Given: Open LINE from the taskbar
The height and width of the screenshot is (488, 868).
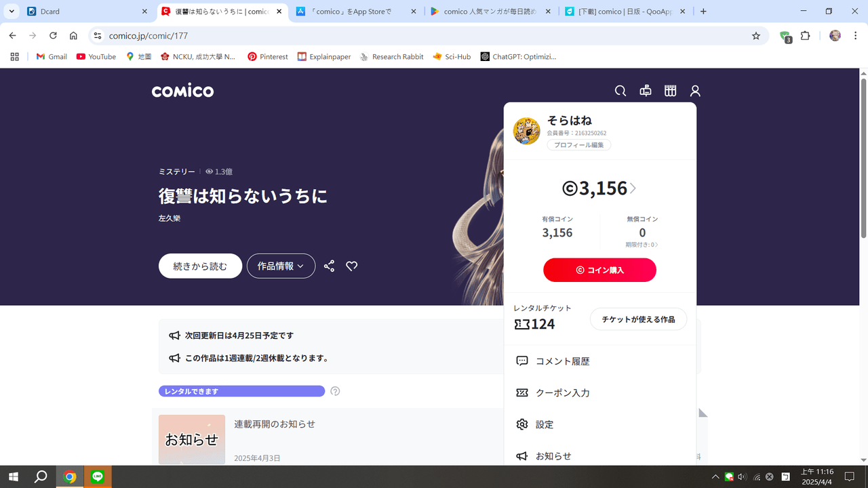Looking at the screenshot, I should coord(98,476).
